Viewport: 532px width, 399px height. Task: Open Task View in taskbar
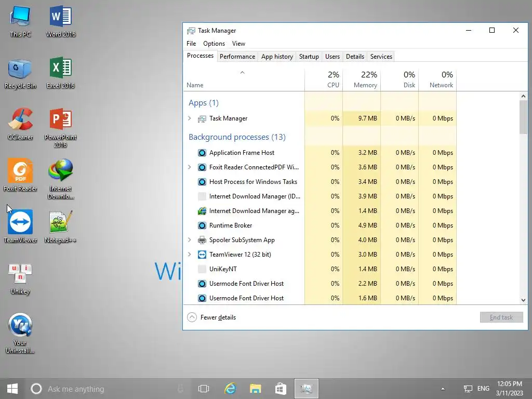tap(204, 389)
